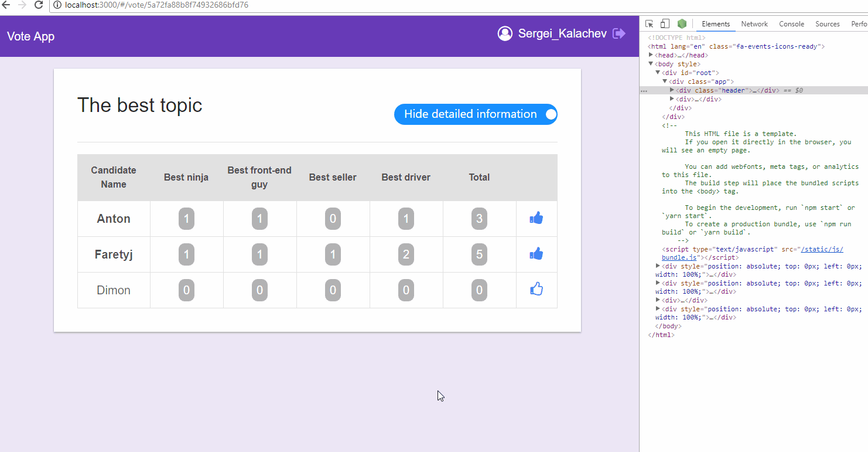Click the Best seller column header
Viewport: 868px width, 452px height.
tap(333, 177)
